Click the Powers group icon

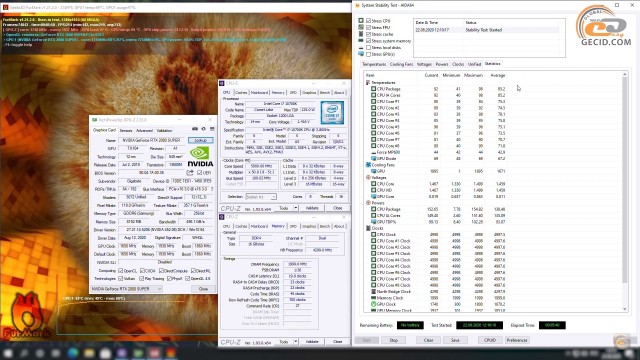368,203
